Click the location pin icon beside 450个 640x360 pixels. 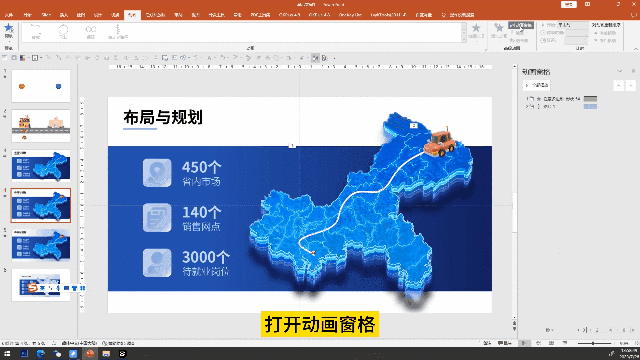coord(157,173)
